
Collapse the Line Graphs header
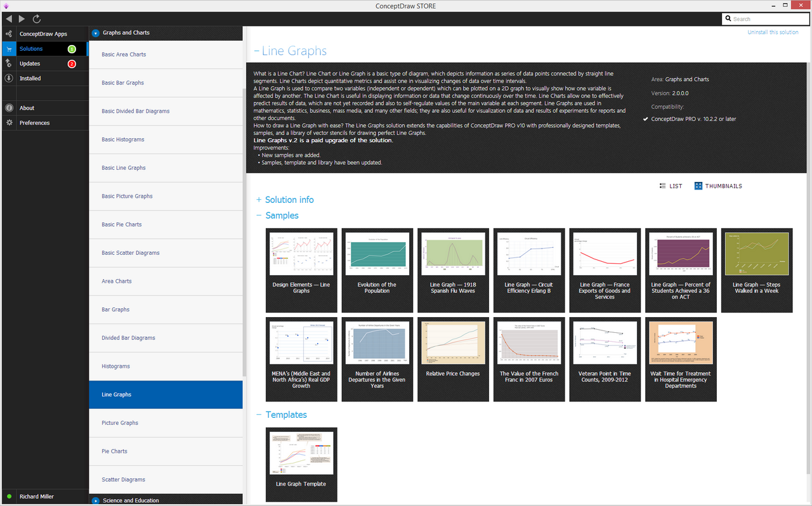coord(257,51)
